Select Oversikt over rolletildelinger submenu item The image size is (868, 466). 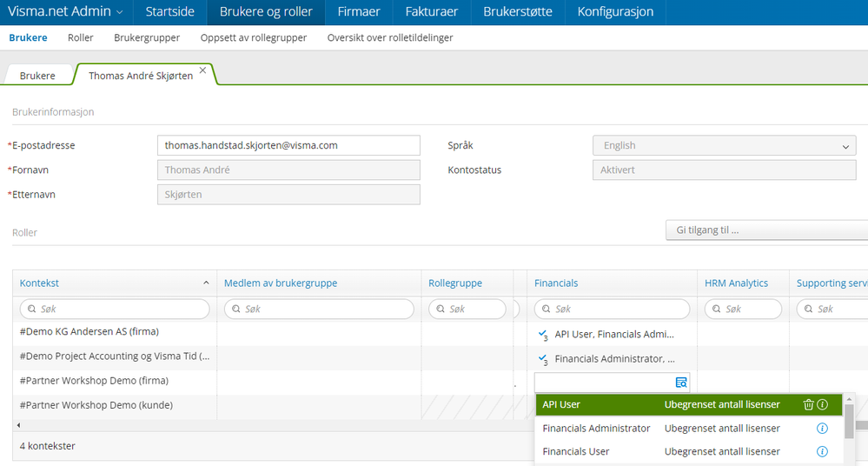coord(390,37)
